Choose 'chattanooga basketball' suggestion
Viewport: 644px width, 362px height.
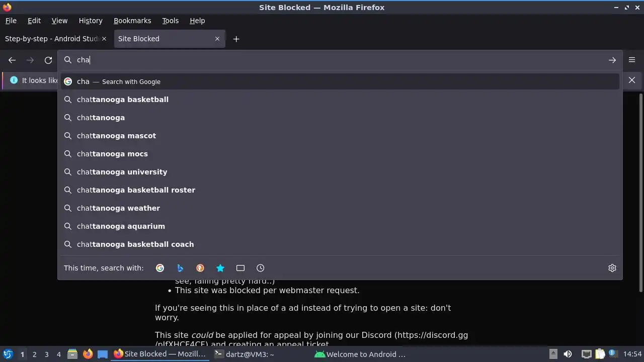tap(340, 100)
